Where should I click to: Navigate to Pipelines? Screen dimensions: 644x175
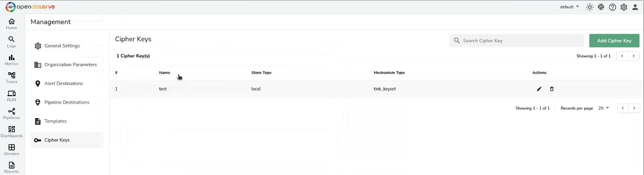pyautogui.click(x=12, y=114)
